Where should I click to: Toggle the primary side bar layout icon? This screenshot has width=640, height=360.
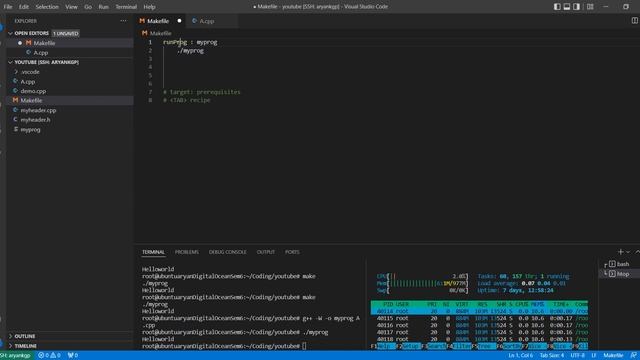coord(557,7)
